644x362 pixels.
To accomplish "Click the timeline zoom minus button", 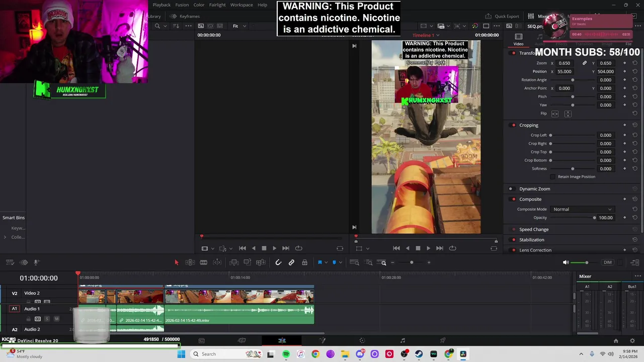I will (x=392, y=262).
